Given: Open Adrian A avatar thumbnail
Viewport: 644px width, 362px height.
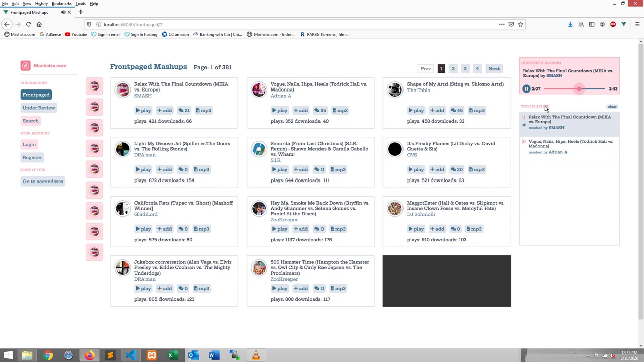Looking at the screenshot, I should pyautogui.click(x=259, y=90).
